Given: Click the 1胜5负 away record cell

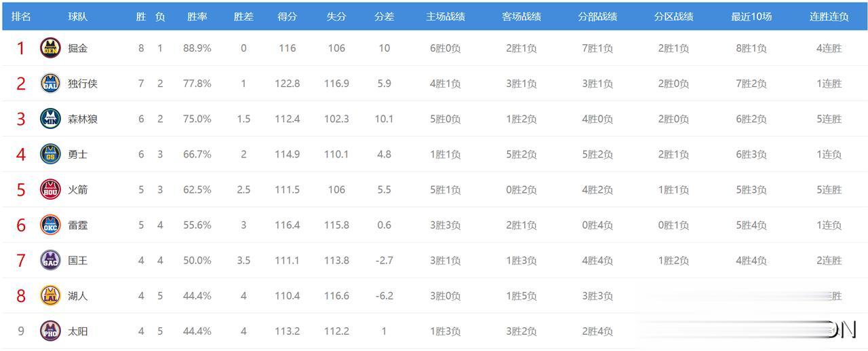Looking at the screenshot, I should [x=521, y=296].
